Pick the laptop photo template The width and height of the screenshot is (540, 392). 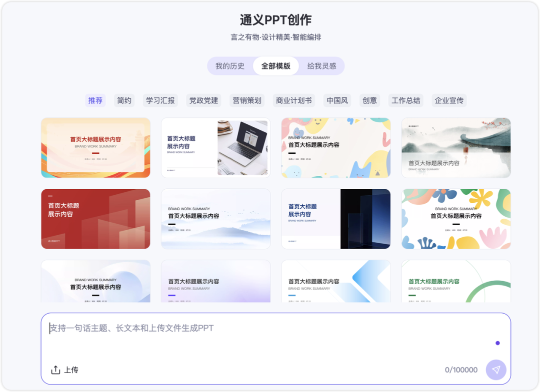tap(216, 148)
